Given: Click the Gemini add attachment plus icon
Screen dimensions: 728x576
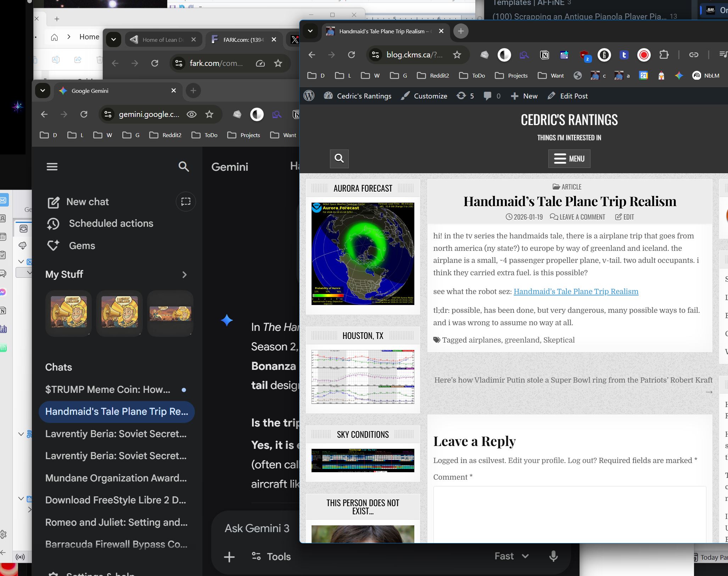Looking at the screenshot, I should pyautogui.click(x=229, y=557).
